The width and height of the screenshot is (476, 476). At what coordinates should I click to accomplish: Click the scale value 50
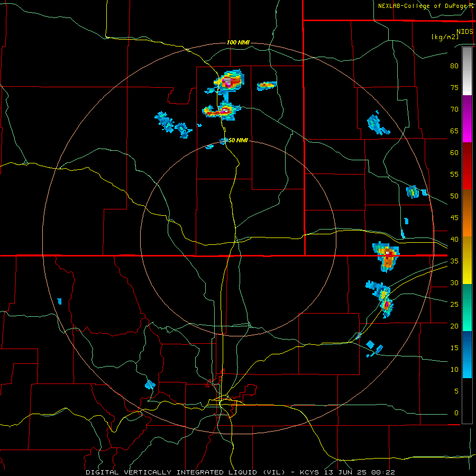click(454, 196)
